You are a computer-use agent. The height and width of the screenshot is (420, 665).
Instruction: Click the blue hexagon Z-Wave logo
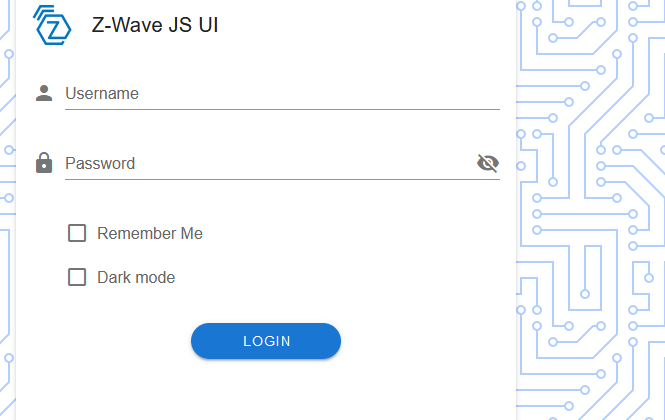(52, 25)
